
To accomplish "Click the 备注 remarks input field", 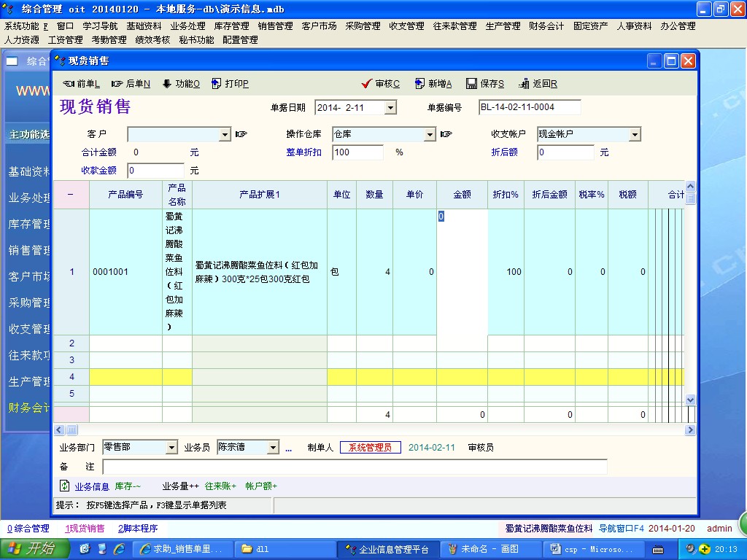I will tap(355, 467).
